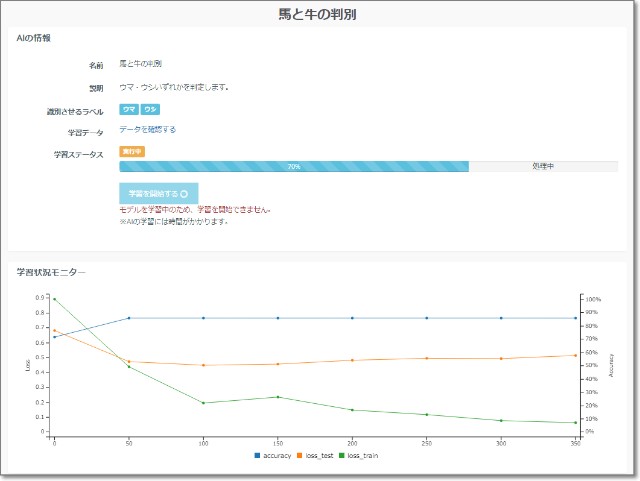This screenshot has height=481, width=640.
Task: Click loss_train data point at step 150
Action: click(x=278, y=397)
